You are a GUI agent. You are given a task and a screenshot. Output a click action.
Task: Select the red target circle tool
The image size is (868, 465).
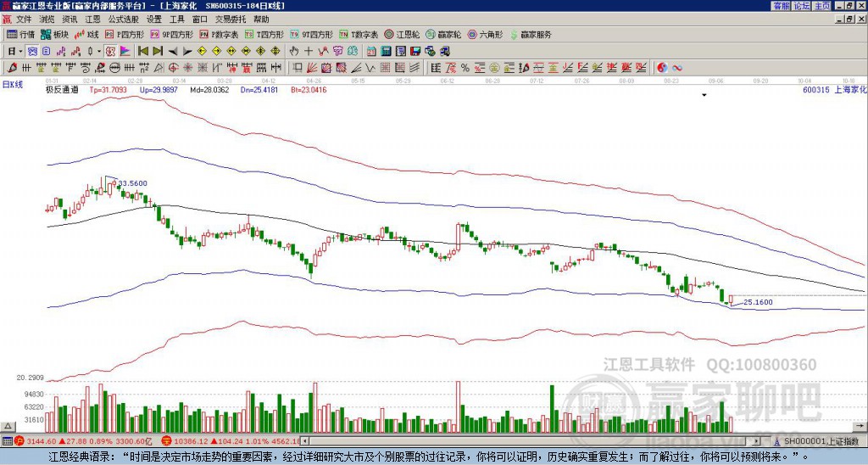[x=173, y=68]
